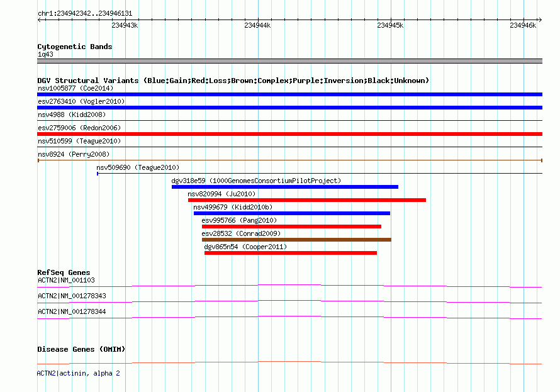The height and width of the screenshot is (392, 560).
Task: Click the 234943k ruler tick label
Action: [125, 25]
